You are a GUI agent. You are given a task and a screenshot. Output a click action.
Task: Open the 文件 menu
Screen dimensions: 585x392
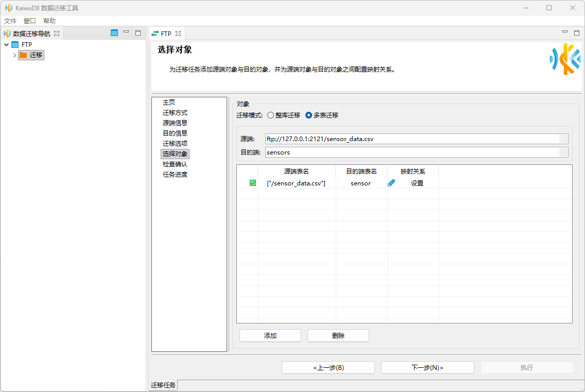click(10, 21)
